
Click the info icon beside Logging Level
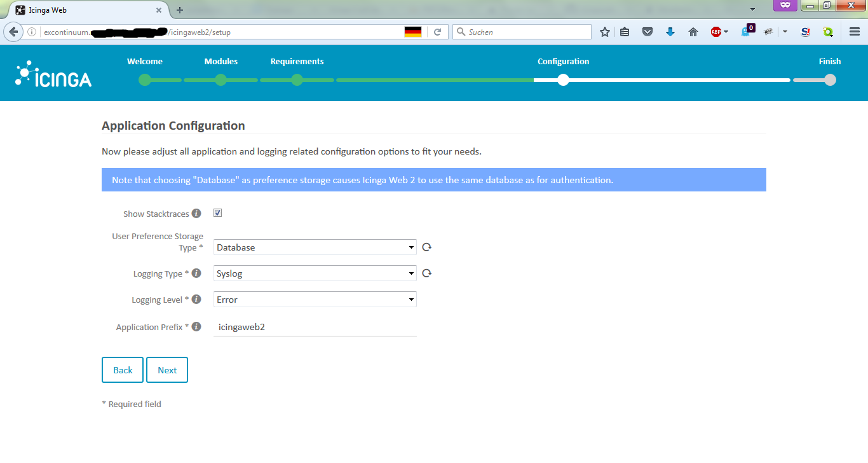click(x=196, y=299)
